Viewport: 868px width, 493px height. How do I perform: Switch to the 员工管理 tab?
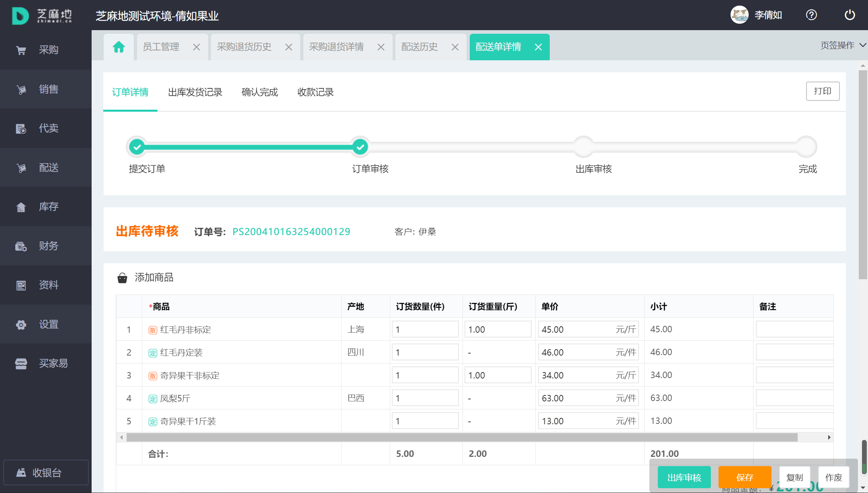tap(161, 47)
